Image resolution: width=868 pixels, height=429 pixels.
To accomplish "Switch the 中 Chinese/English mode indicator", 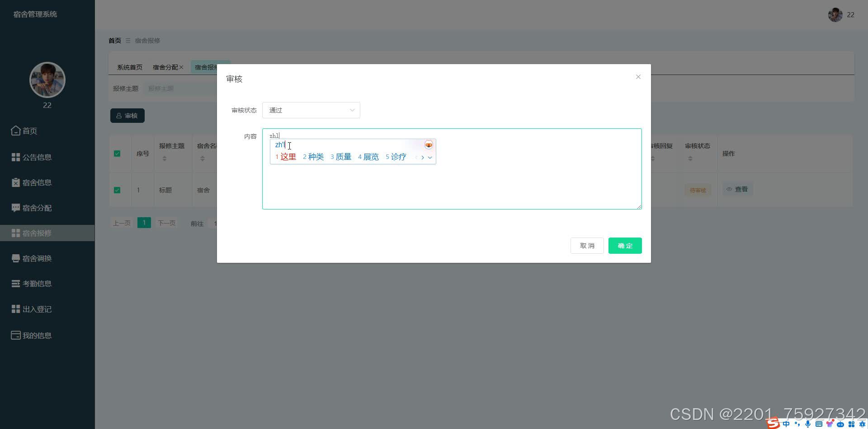I will (x=786, y=424).
